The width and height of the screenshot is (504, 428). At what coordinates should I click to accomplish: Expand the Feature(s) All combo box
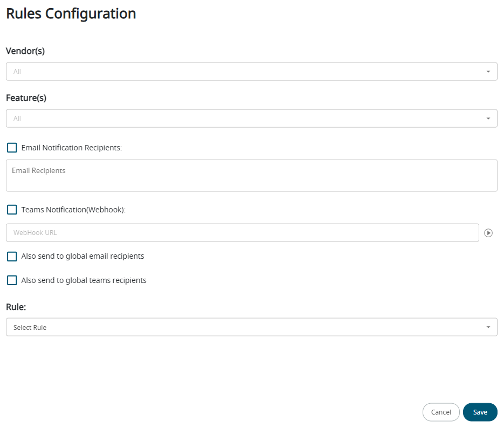[243, 119]
